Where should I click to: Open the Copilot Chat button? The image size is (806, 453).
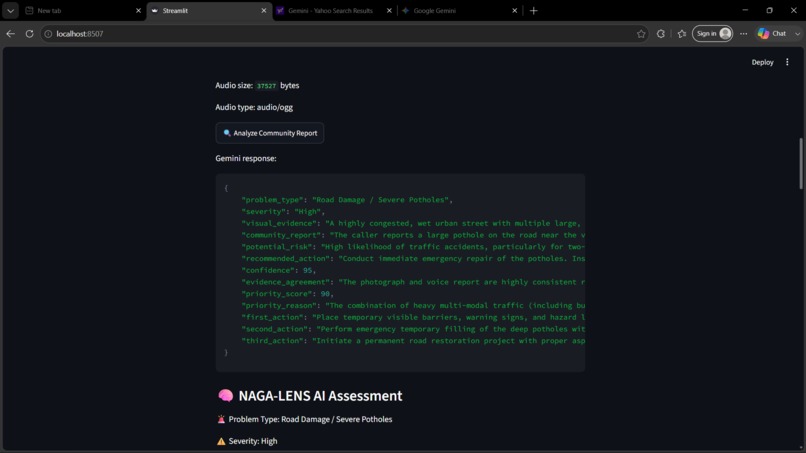point(773,33)
